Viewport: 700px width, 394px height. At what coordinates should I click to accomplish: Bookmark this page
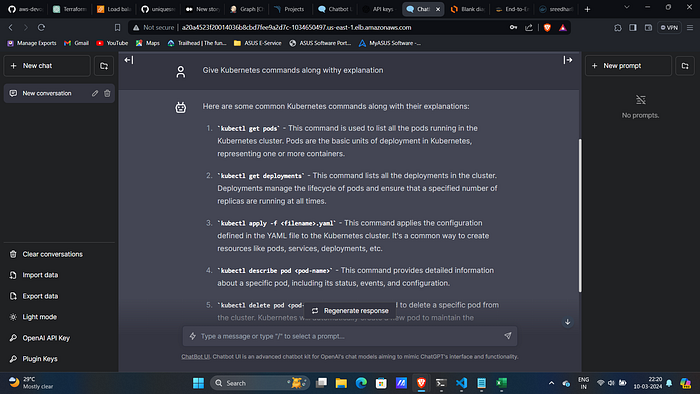pos(117,28)
